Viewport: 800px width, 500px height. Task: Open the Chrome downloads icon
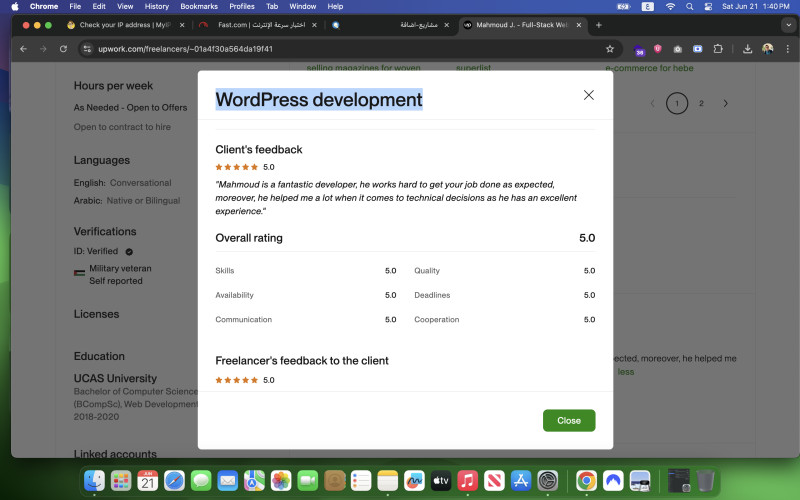747,48
